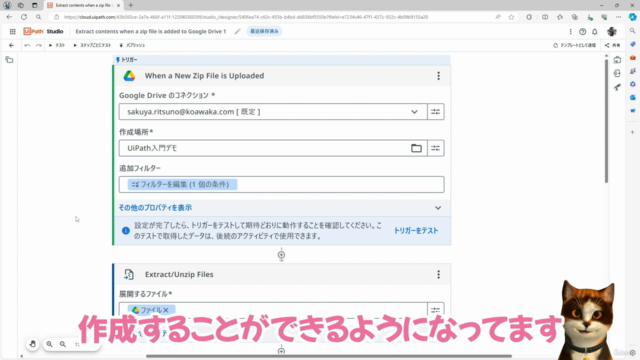640x360 pixels.
Task: Click the Extract/Unzip Files activity icon
Action: point(129,274)
